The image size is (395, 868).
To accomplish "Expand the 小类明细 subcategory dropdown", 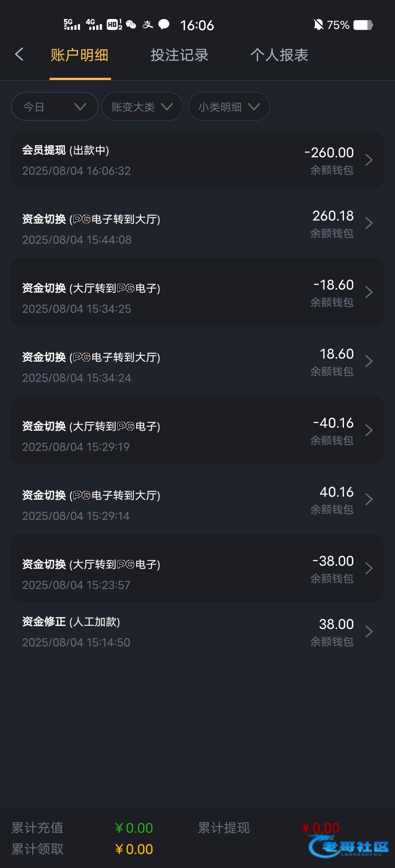I will pos(229,107).
